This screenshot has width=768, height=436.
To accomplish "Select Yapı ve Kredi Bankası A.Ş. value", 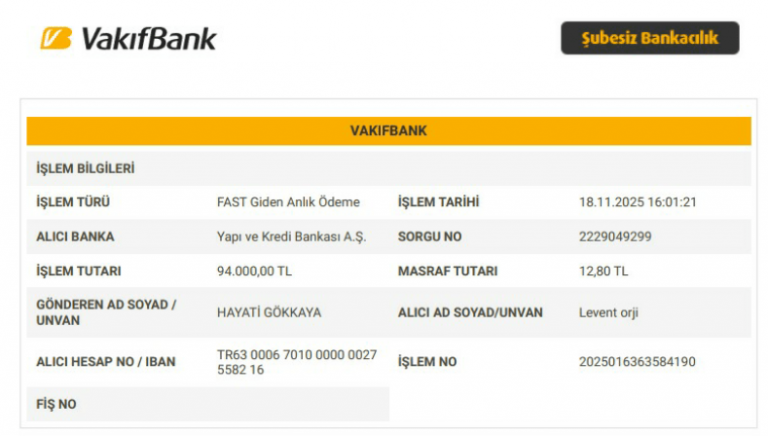I will click(291, 237).
